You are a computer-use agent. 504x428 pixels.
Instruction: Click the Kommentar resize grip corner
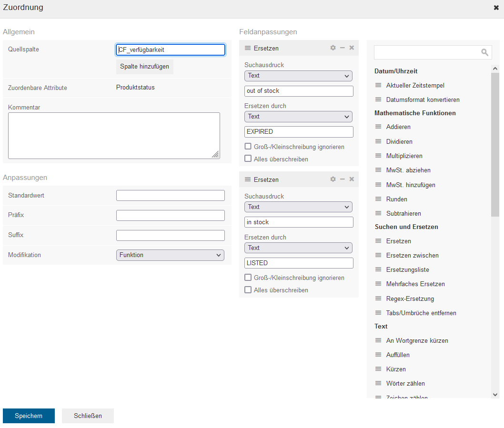216,155
